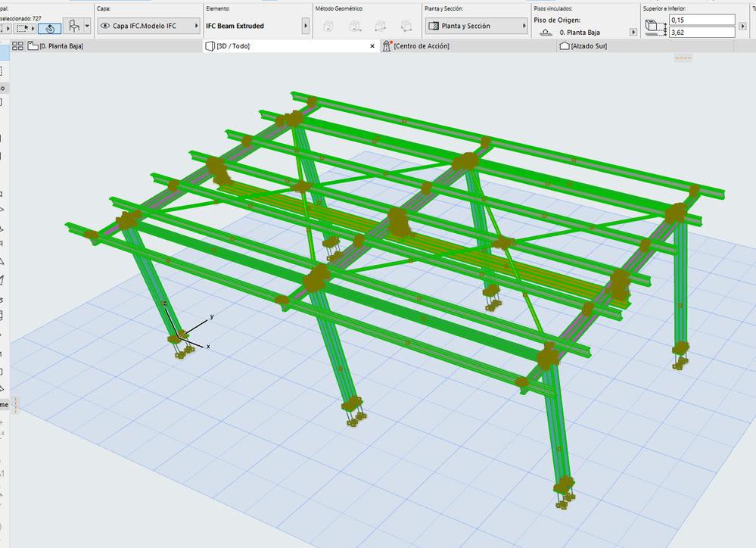756x548 pixels.
Task: Switch to the 0. Planta Baja tab
Action: [x=61, y=46]
